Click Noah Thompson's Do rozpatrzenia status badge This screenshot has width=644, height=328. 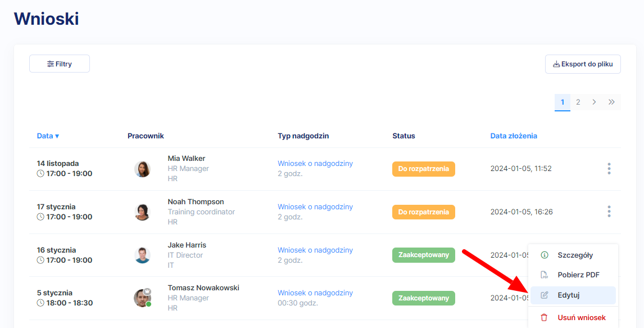click(x=423, y=212)
